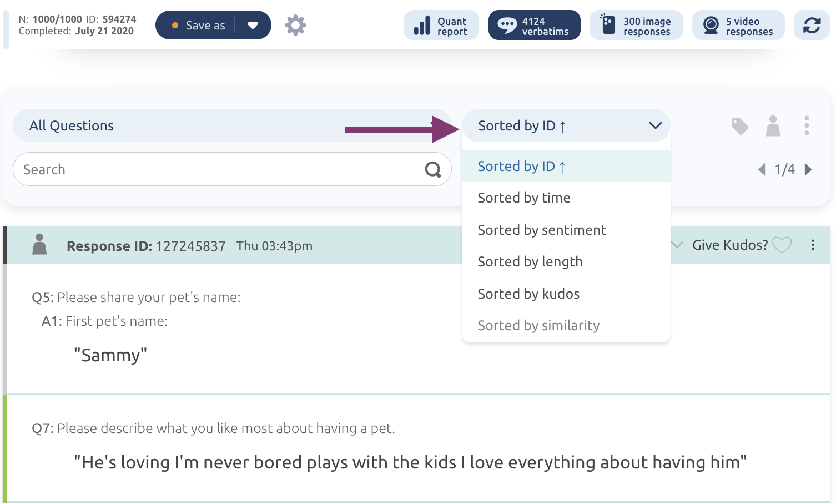Click the Thu 03:43pm timestamp

pyautogui.click(x=274, y=246)
